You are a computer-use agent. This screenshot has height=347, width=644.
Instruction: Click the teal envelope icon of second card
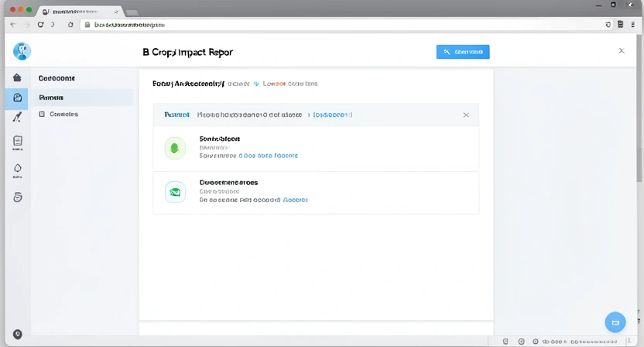(x=175, y=192)
